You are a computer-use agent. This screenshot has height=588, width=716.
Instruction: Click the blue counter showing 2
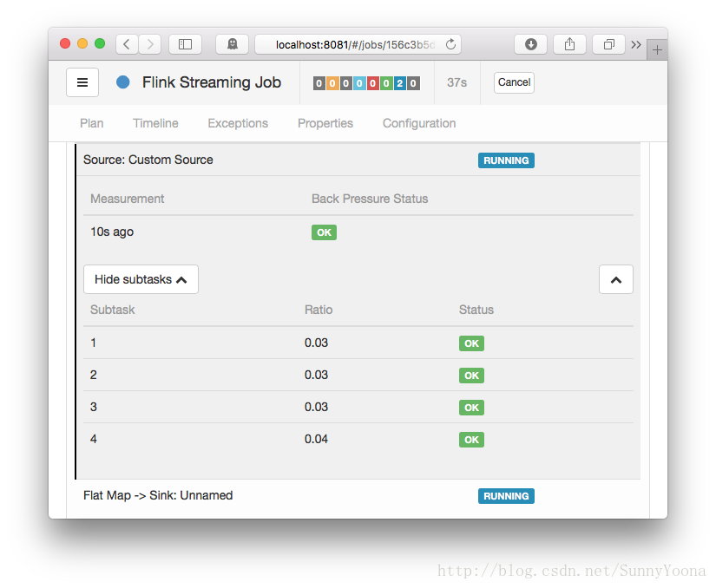point(399,83)
